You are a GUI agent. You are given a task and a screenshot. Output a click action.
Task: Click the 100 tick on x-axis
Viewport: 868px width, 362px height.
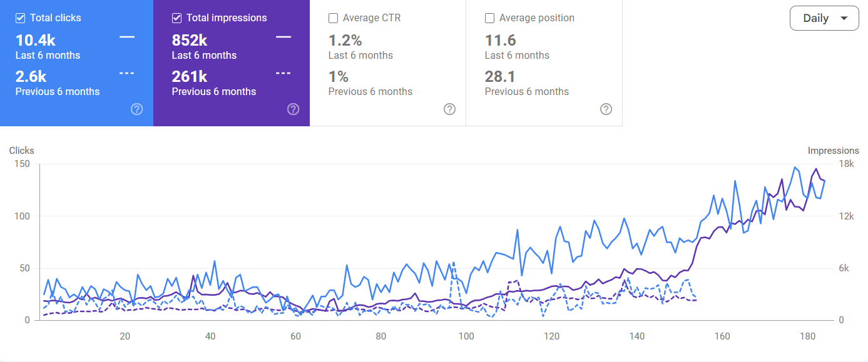coord(466,336)
